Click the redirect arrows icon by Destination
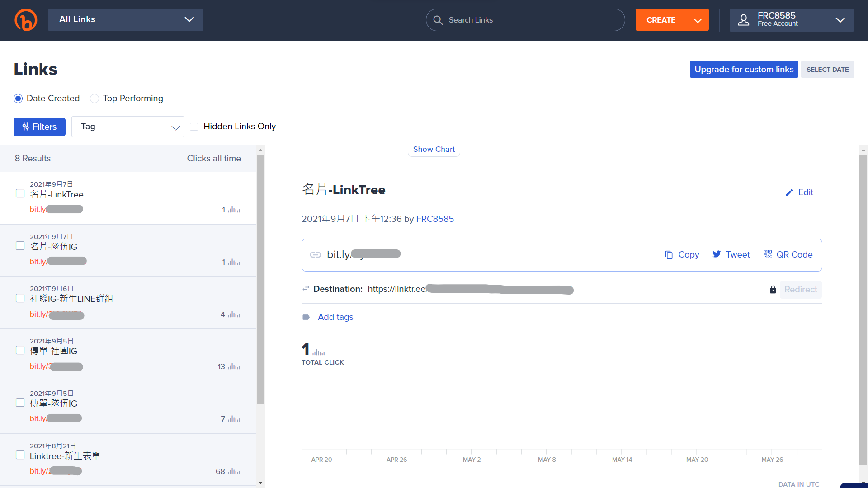 (306, 289)
